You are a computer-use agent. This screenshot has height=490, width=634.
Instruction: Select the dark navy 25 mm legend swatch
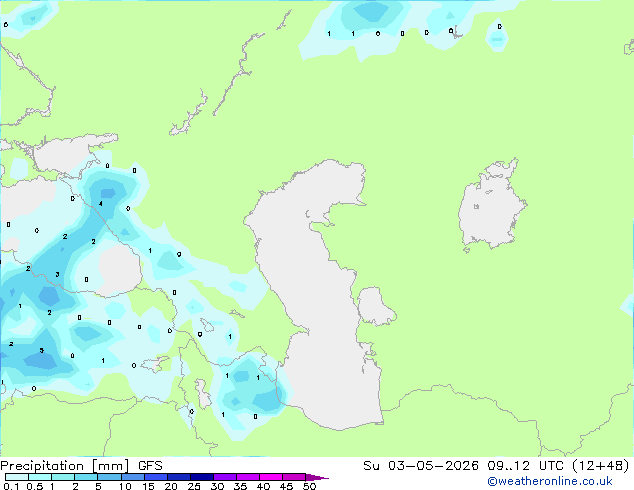point(202,477)
